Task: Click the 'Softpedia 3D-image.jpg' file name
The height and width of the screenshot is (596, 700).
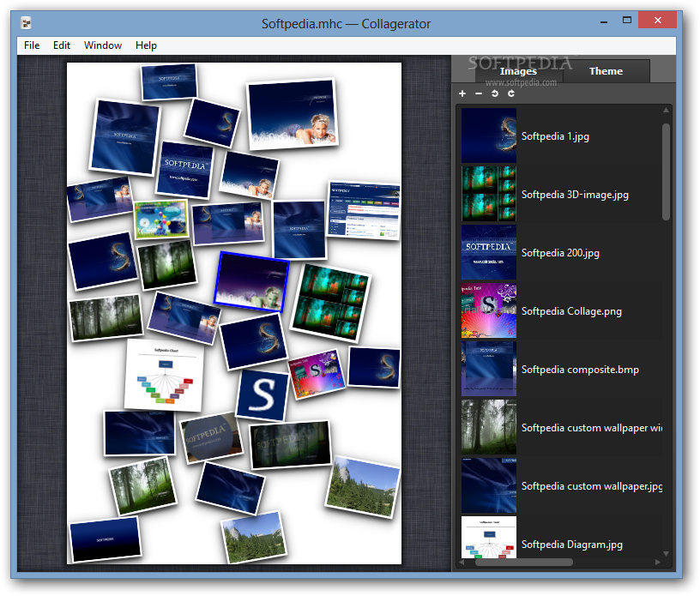Action: tap(575, 195)
